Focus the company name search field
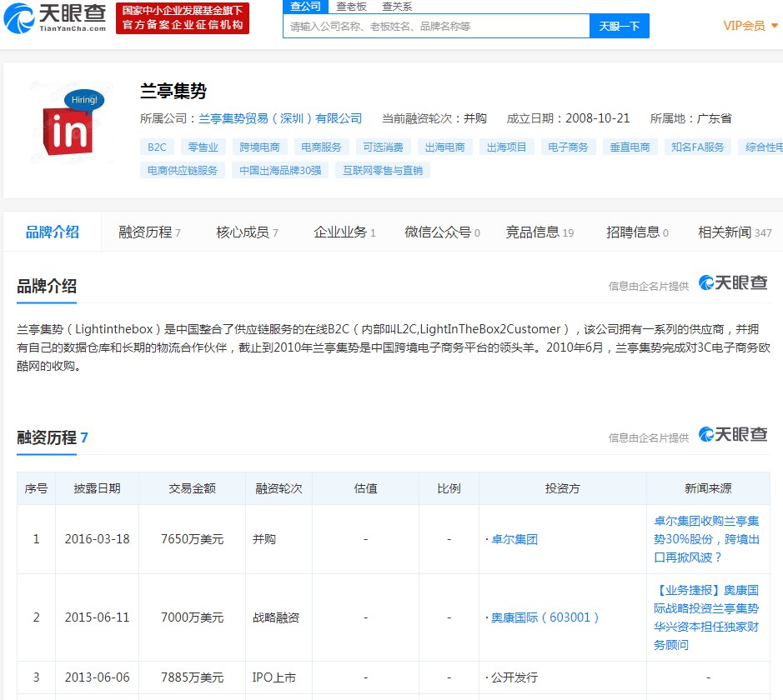The height and width of the screenshot is (700, 783). 436,26
